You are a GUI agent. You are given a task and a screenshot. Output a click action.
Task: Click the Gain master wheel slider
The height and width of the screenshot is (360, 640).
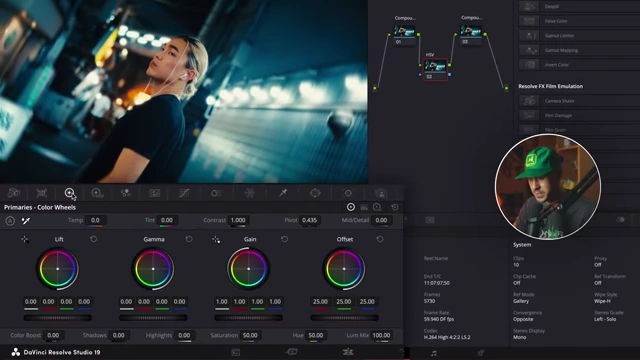(x=249, y=318)
